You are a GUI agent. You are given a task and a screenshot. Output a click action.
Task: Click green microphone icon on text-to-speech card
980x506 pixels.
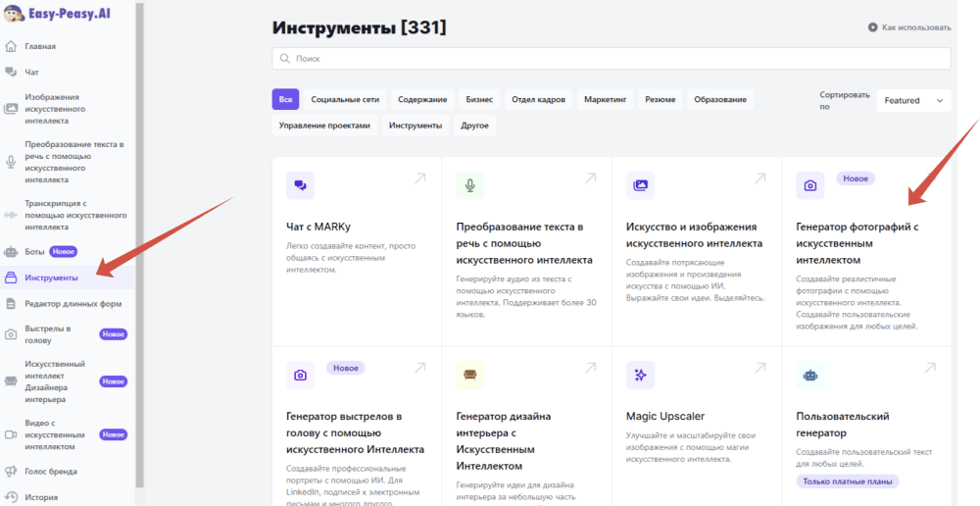point(470,185)
